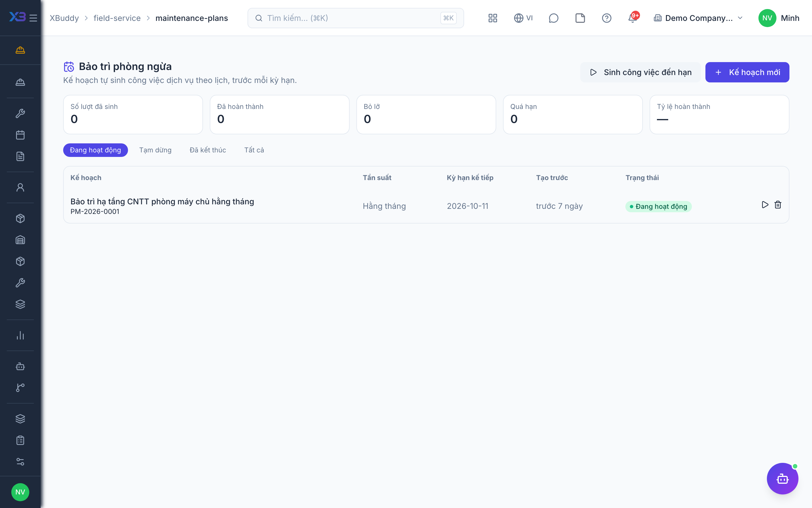The height and width of the screenshot is (508, 812).
Task: Click the Trạng thái column header
Action: tap(642, 178)
